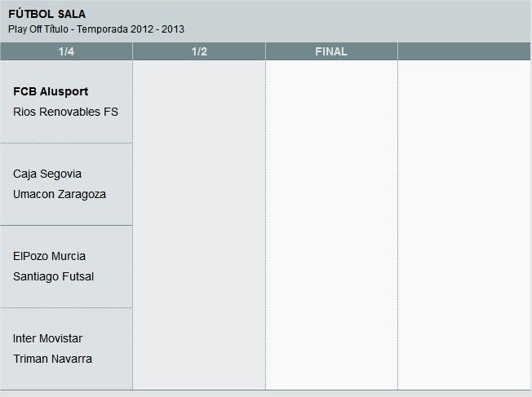Image resolution: width=532 pixels, height=397 pixels.
Task: Select Santiago Futsal team name
Action: (54, 276)
